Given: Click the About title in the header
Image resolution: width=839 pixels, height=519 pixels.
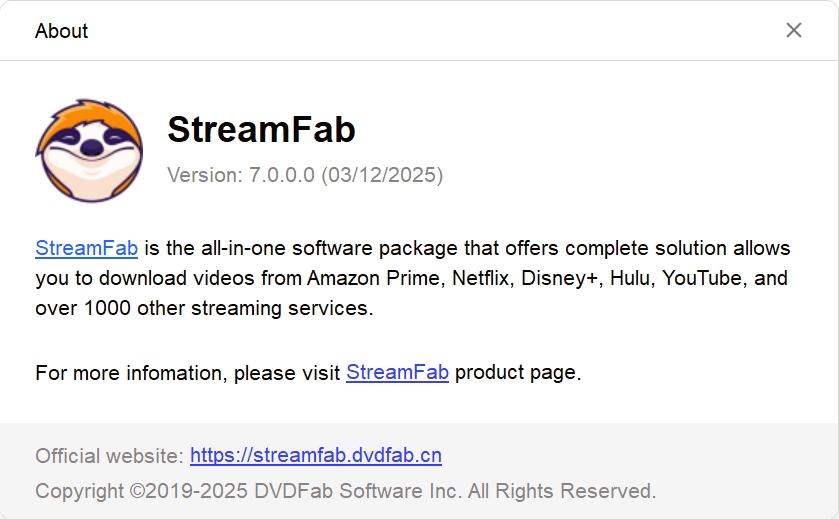Looking at the screenshot, I should point(61,31).
